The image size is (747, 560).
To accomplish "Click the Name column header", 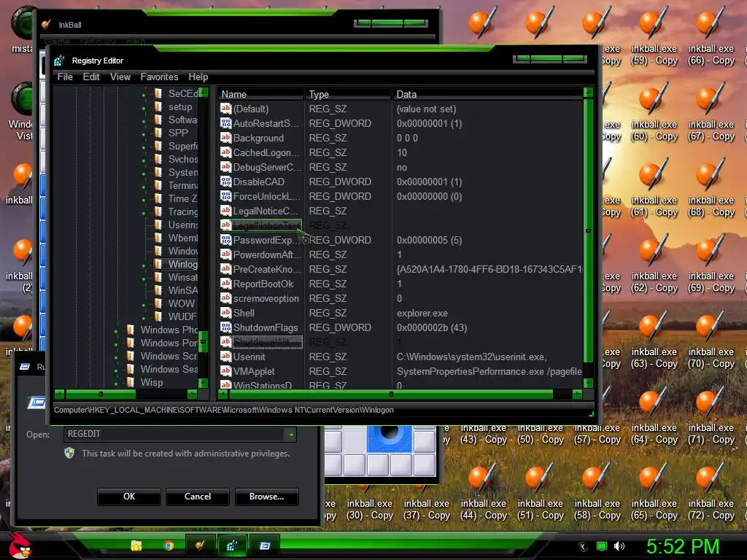I will click(x=260, y=94).
